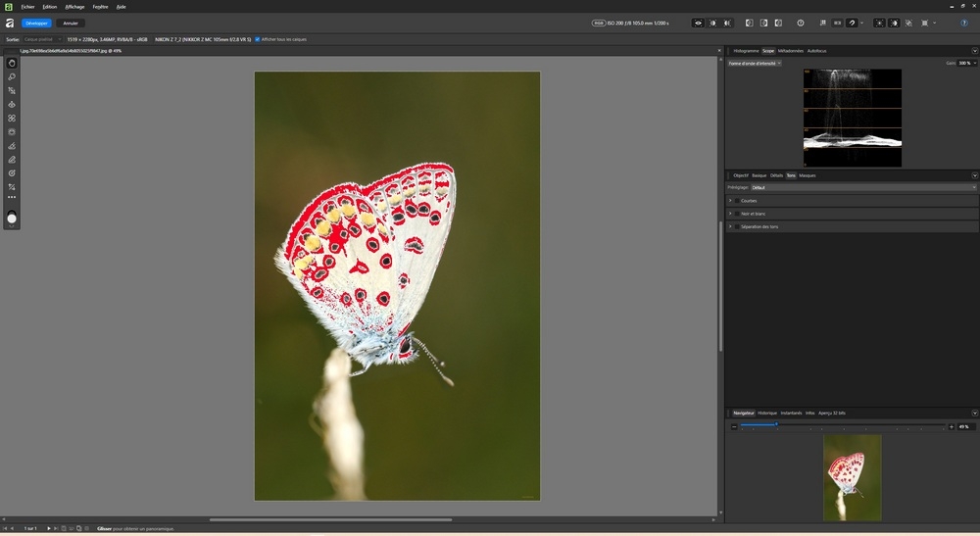Expand the Courbes section chevron
Viewport: 980px width, 536px height.
click(x=730, y=201)
